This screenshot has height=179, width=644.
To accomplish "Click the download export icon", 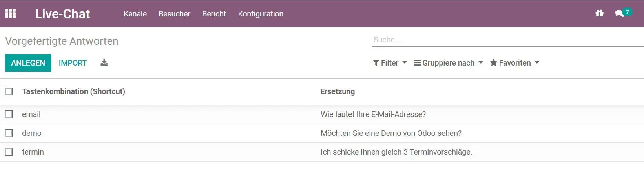I will 104,63.
